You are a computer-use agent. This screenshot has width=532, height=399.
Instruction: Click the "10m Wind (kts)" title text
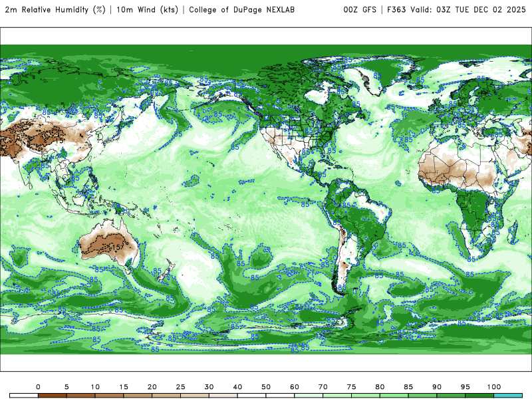147,10
